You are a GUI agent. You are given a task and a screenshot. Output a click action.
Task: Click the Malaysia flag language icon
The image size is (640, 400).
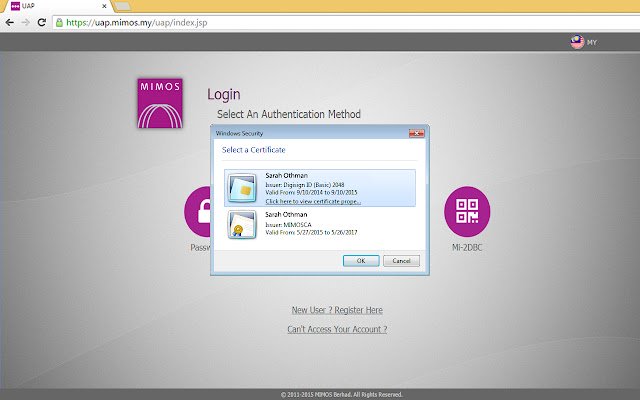[577, 42]
